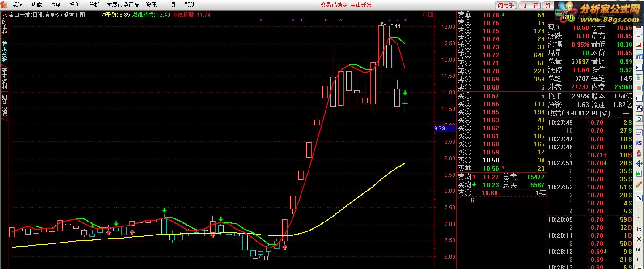
Task: Click the 6.00 low price label on chart
Action: (262, 258)
